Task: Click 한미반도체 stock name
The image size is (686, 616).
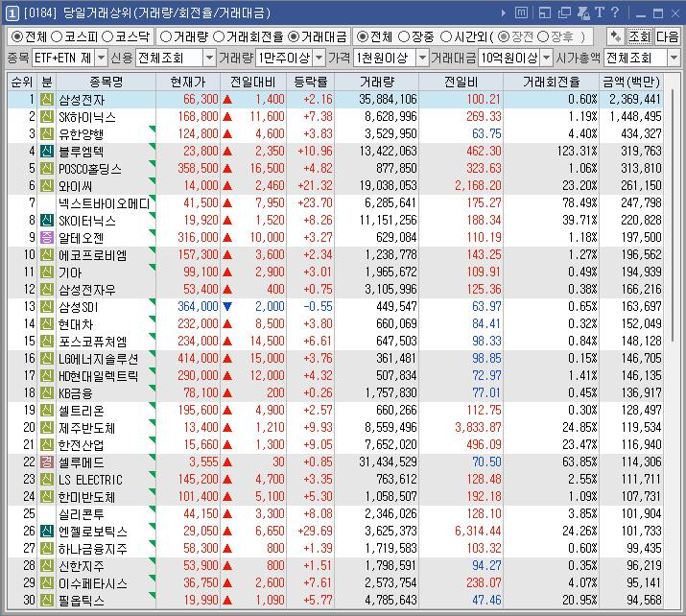Action: (86, 497)
